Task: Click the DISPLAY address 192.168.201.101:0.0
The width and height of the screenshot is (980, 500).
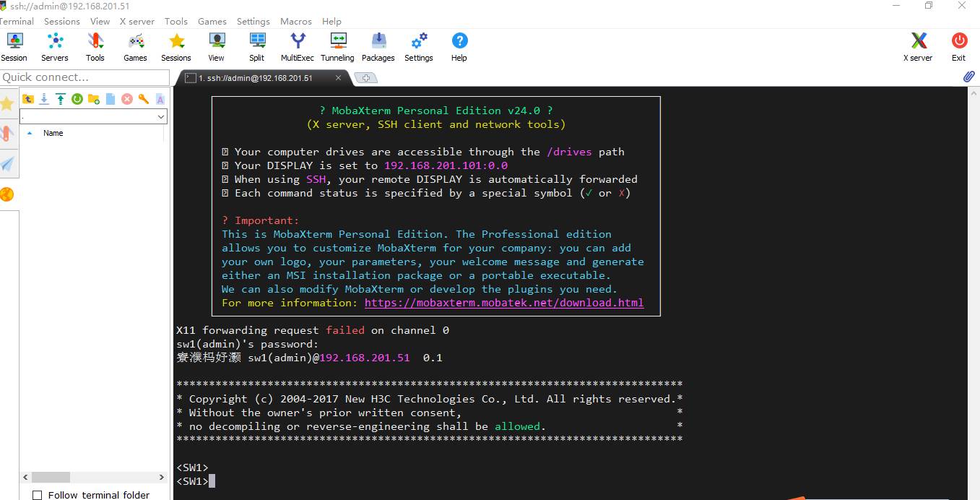Action: point(446,165)
